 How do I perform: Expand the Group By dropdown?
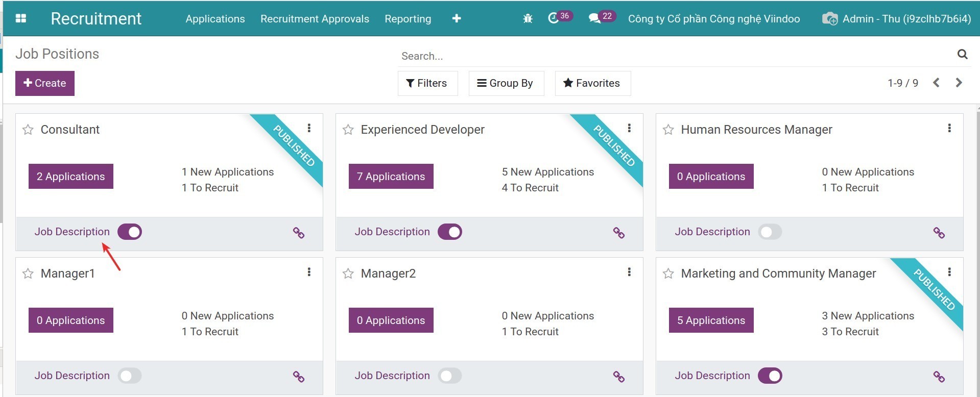point(506,83)
